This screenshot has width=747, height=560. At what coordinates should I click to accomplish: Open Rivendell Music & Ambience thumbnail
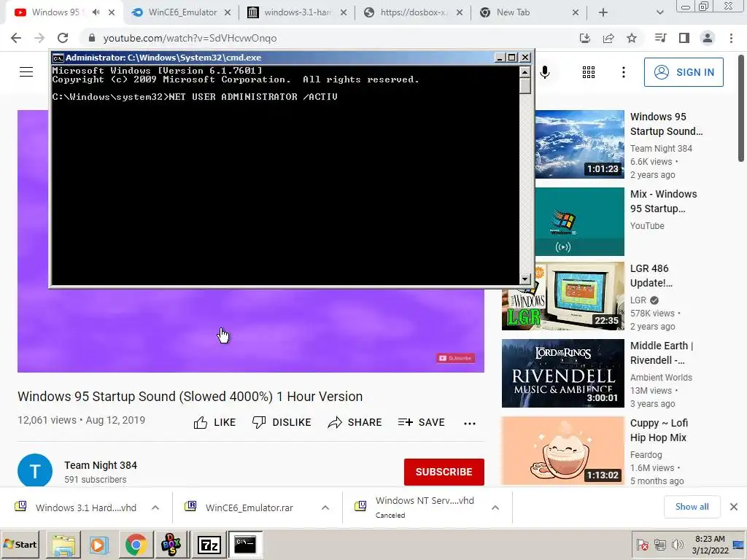coord(563,373)
